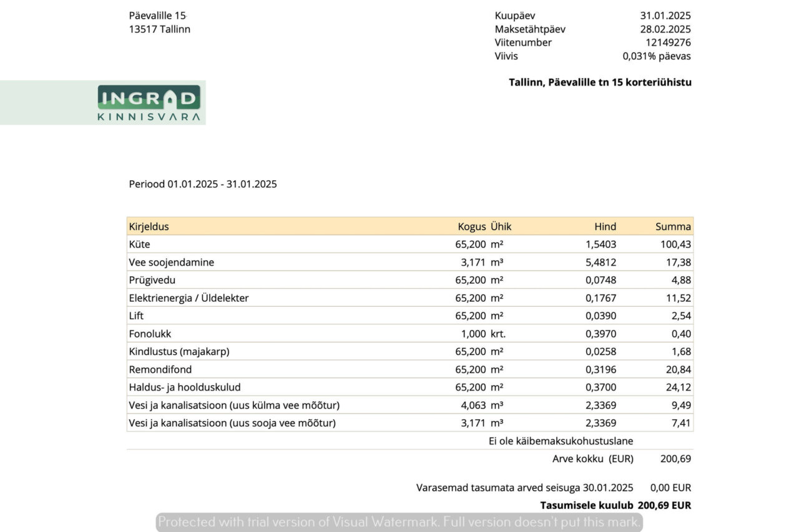Select the Küte row description
The height and width of the screenshot is (532, 799).
[x=139, y=244]
